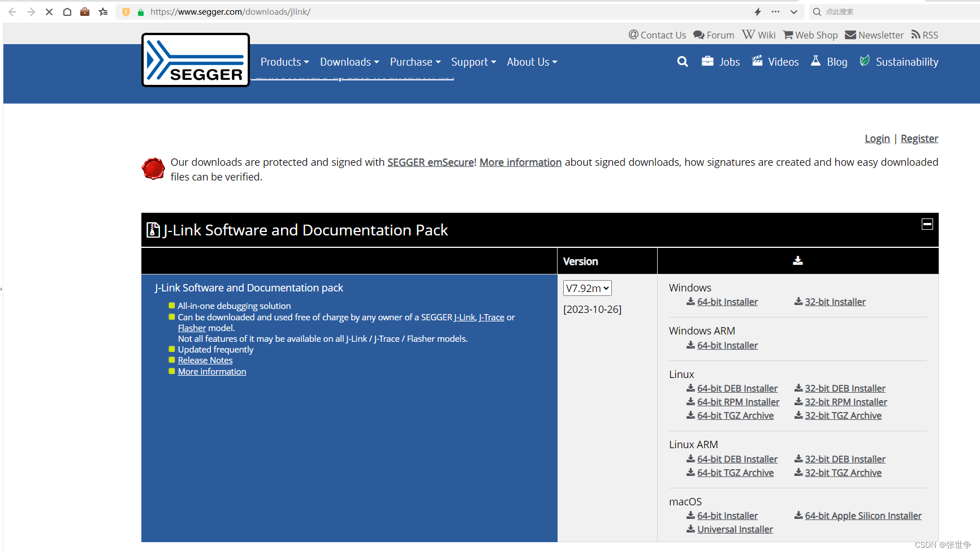
Task: Open the V7.92m version dropdown
Action: click(x=588, y=288)
